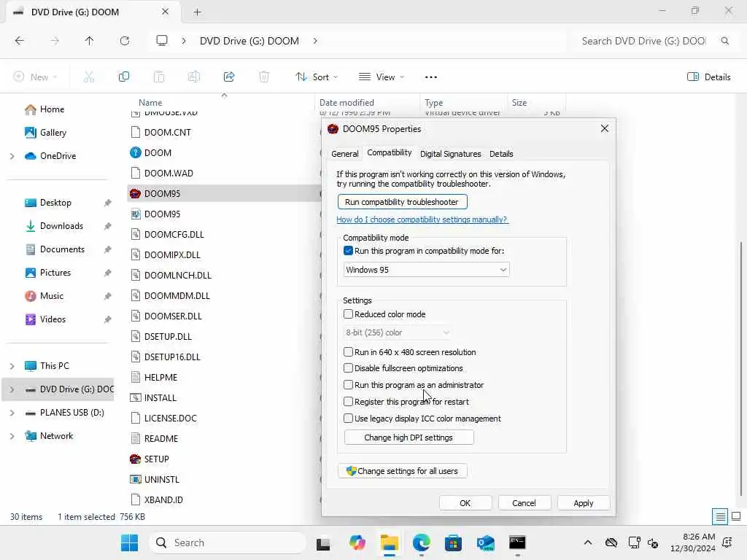Select the DOOM help file
The image size is (747, 560).
(158, 153)
